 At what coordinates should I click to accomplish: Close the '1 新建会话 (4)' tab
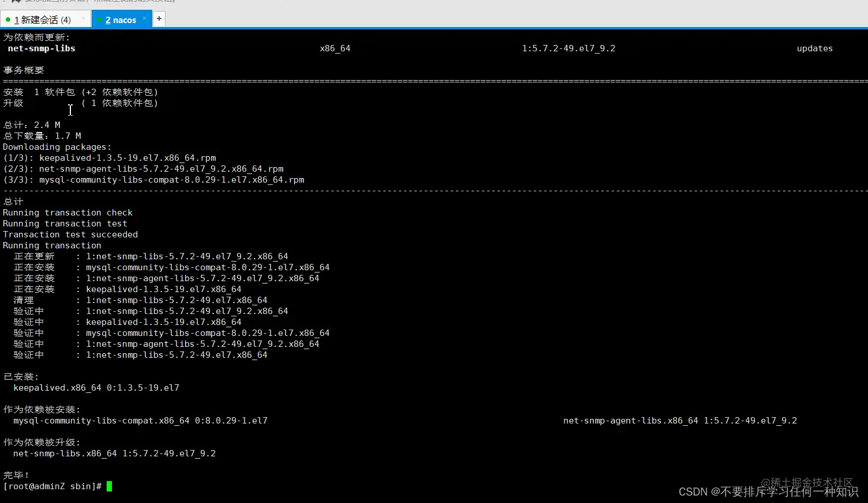[84, 18]
